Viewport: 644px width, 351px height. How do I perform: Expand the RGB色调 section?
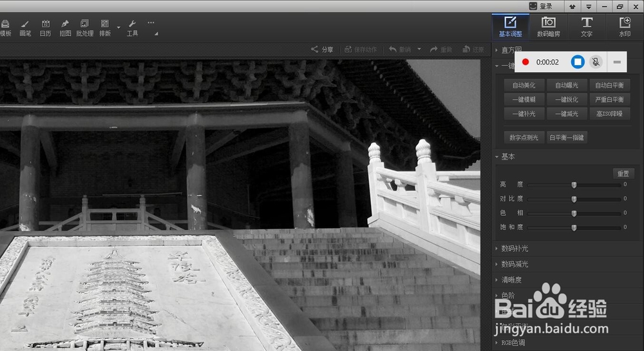click(510, 343)
